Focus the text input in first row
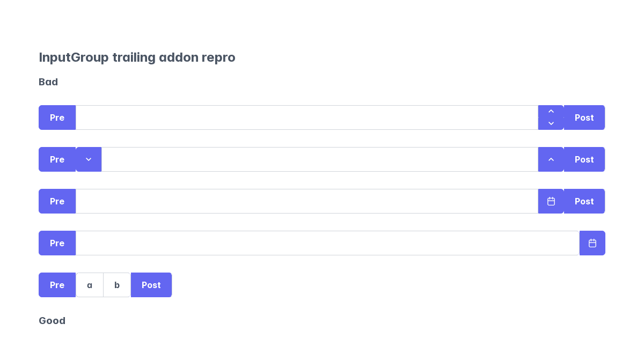The width and height of the screenshot is (644, 338). 307,117
